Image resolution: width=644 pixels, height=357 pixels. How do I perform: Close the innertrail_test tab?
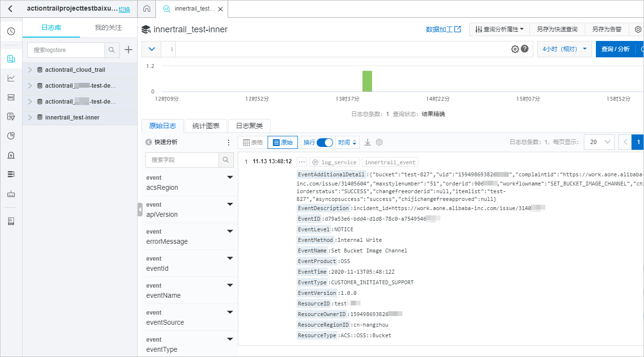coord(220,9)
